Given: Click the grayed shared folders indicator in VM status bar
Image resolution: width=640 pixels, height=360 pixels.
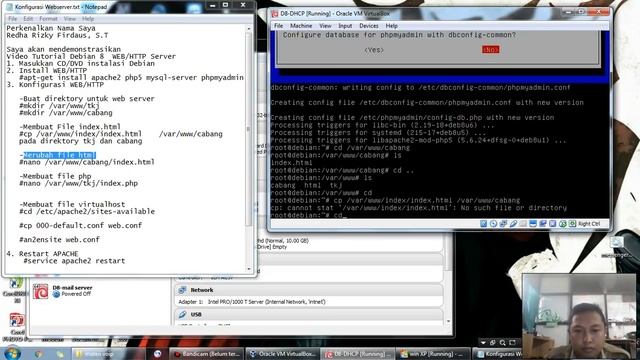Looking at the screenshot, I should pyautogui.click(x=523, y=224).
